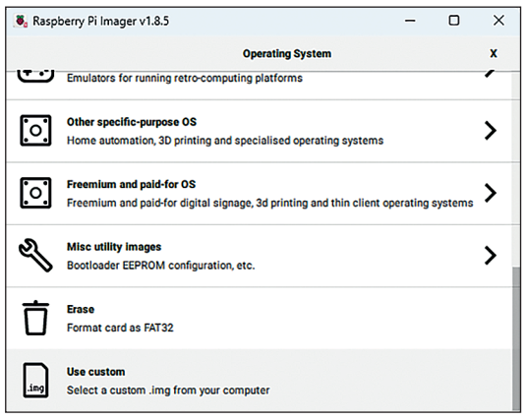Maximize the Raspberry Pi Imager window
The image size is (526, 420).
click(454, 21)
